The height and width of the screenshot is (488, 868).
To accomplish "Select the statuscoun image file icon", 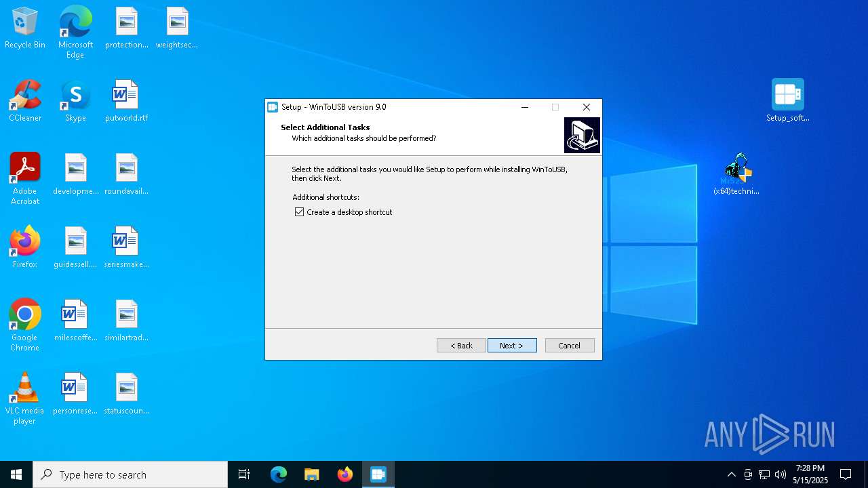I will (127, 394).
